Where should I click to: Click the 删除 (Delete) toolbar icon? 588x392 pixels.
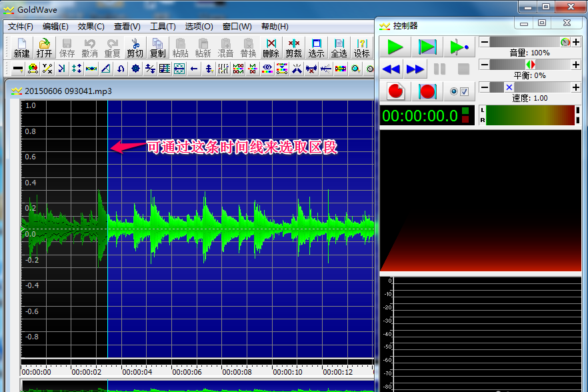click(271, 47)
